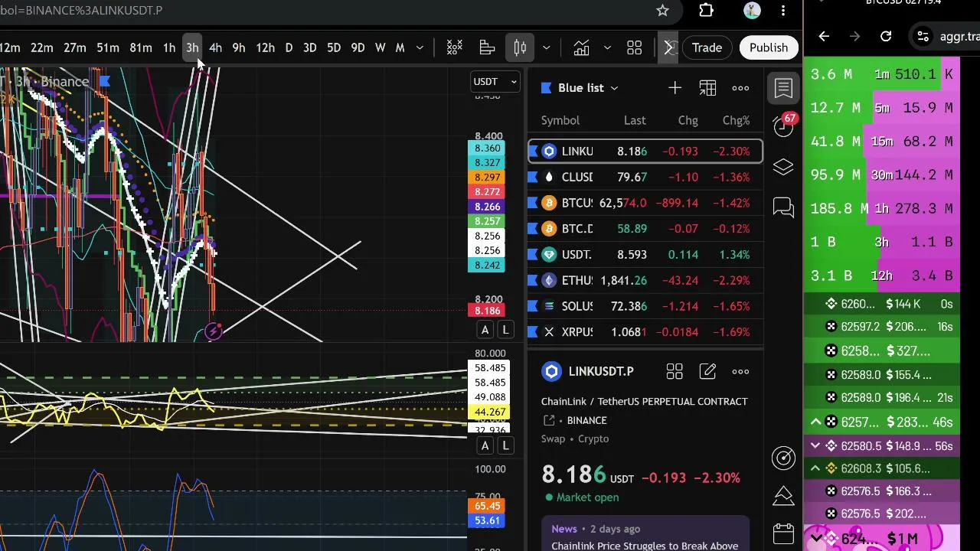This screenshot has width=980, height=551.
Task: Open the chats icon in right sidebar
Action: (783, 207)
